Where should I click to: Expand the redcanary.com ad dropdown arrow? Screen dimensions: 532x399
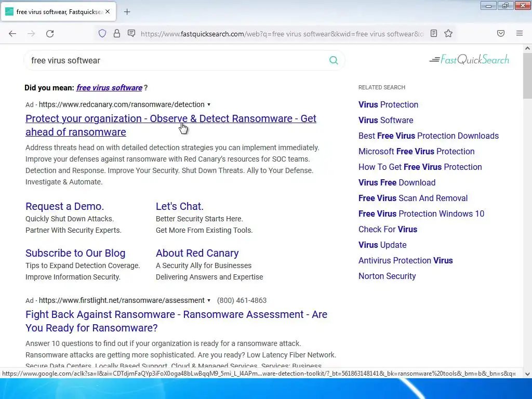209,104
